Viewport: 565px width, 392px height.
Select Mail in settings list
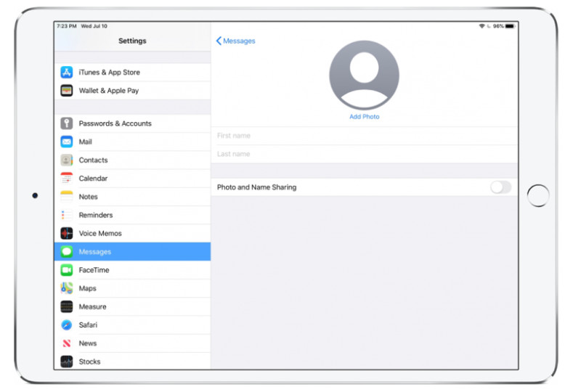click(132, 142)
